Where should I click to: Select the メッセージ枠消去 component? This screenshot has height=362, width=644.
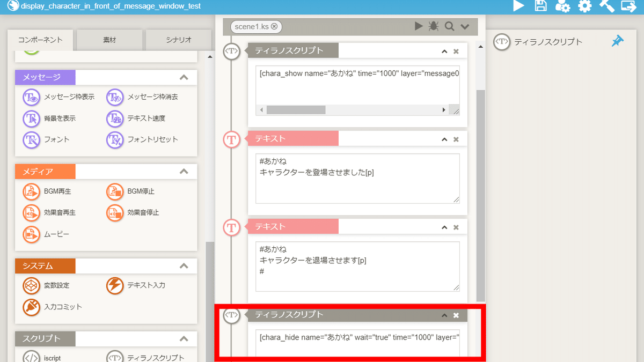(142, 97)
